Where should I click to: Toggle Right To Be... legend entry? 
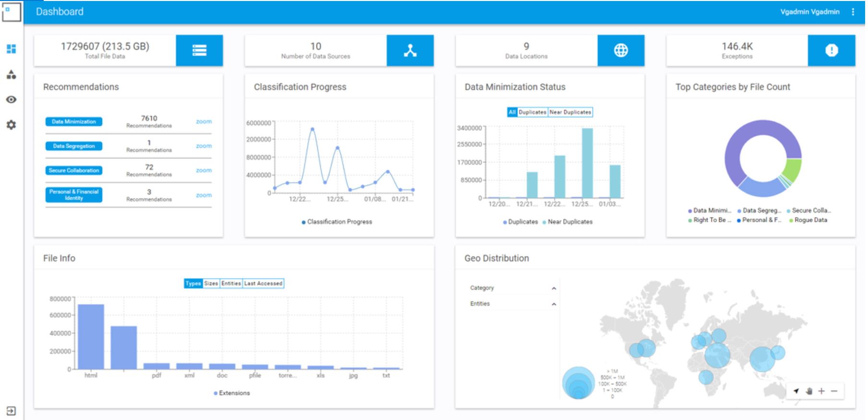(x=710, y=220)
